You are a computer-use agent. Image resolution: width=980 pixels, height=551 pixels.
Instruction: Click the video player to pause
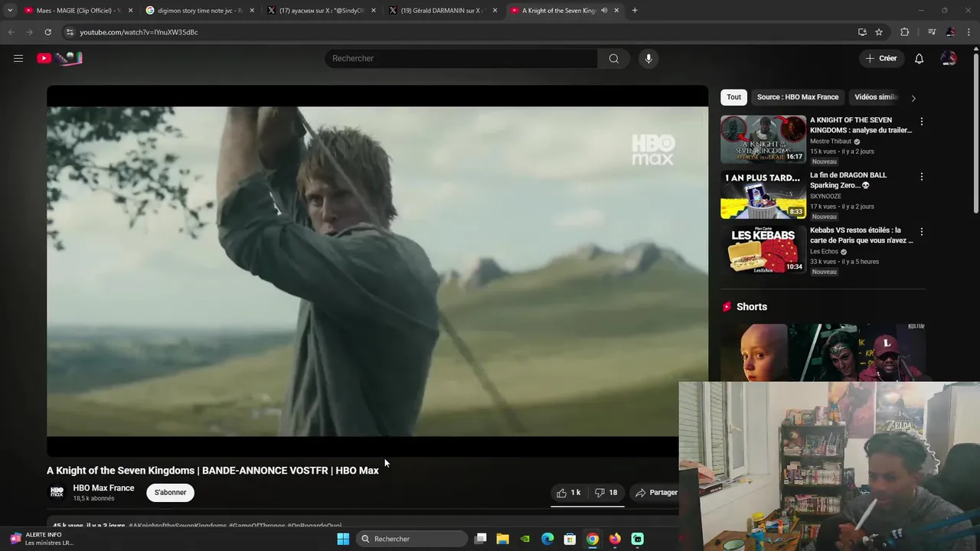click(x=377, y=271)
